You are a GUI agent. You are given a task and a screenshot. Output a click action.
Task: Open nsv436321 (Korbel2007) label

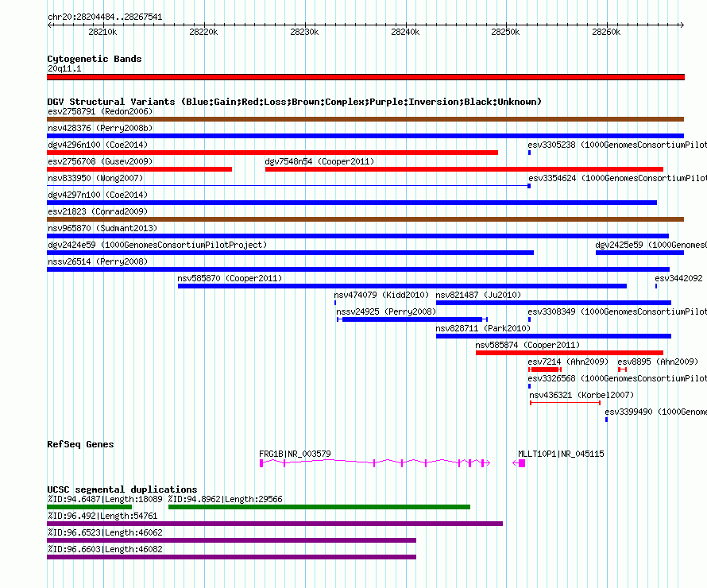point(581,395)
